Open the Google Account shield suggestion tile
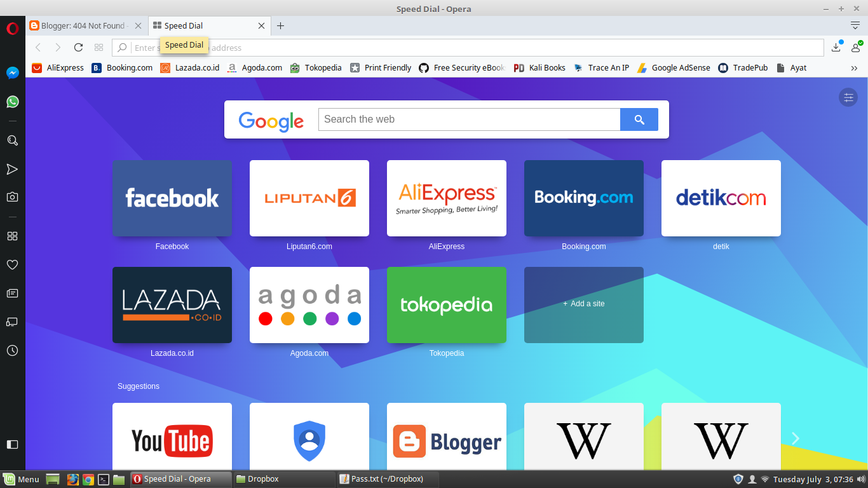Viewport: 868px width, 488px height. point(309,437)
